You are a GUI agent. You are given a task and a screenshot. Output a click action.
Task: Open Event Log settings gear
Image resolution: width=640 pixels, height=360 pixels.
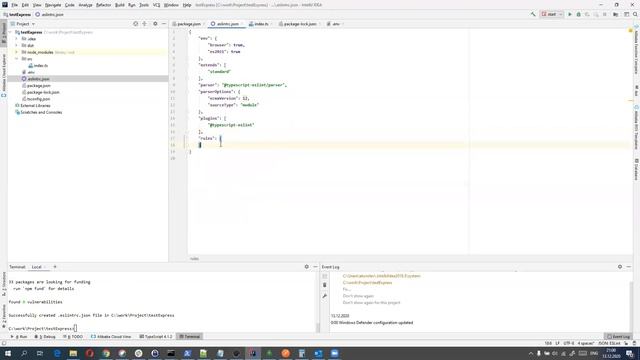coord(620,267)
